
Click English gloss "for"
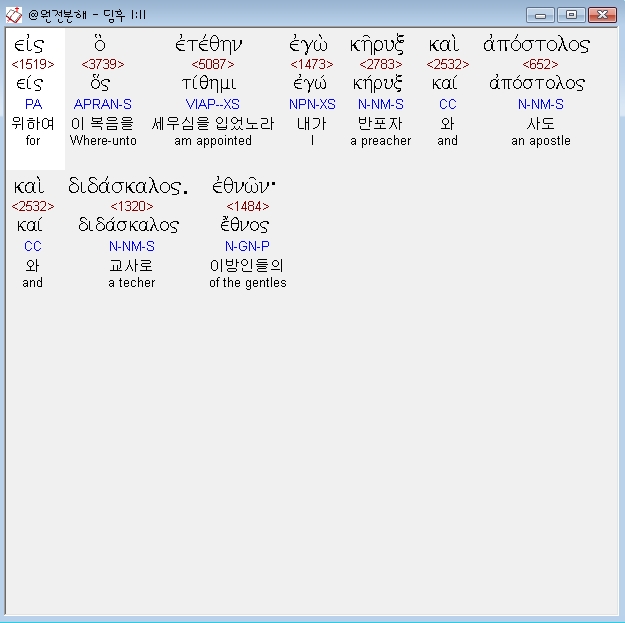tap(33, 141)
